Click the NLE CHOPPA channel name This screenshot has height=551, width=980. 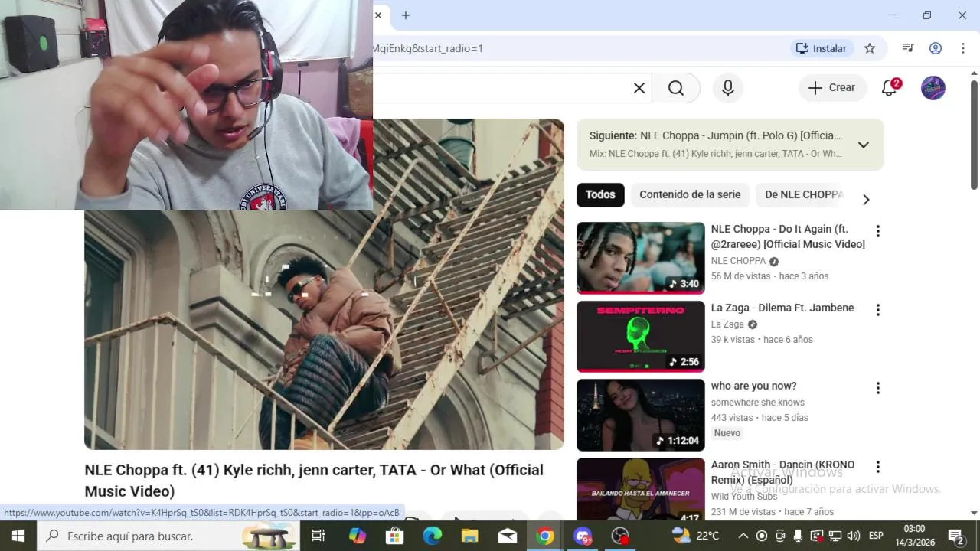[738, 261]
